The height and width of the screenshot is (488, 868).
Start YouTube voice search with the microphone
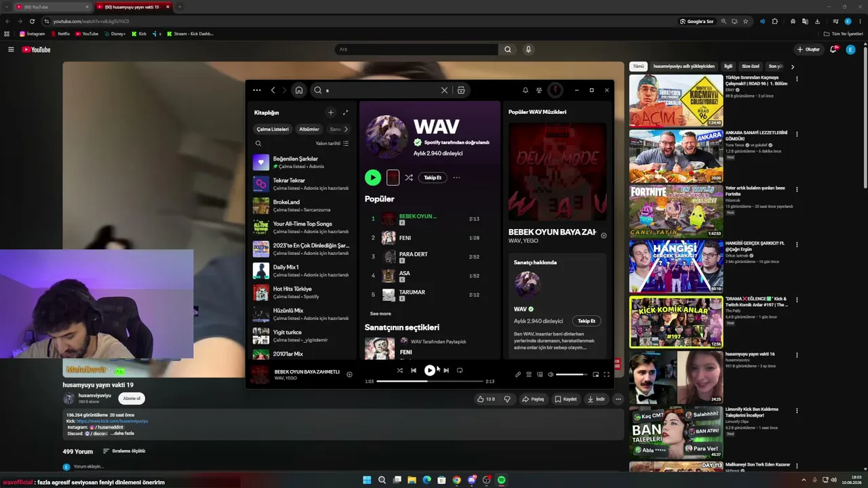click(528, 49)
